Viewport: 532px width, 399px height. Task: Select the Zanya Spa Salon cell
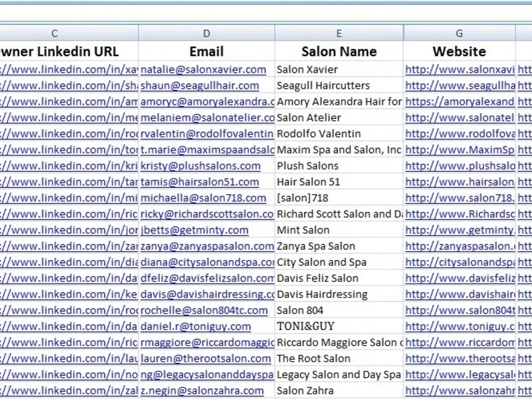(x=339, y=246)
